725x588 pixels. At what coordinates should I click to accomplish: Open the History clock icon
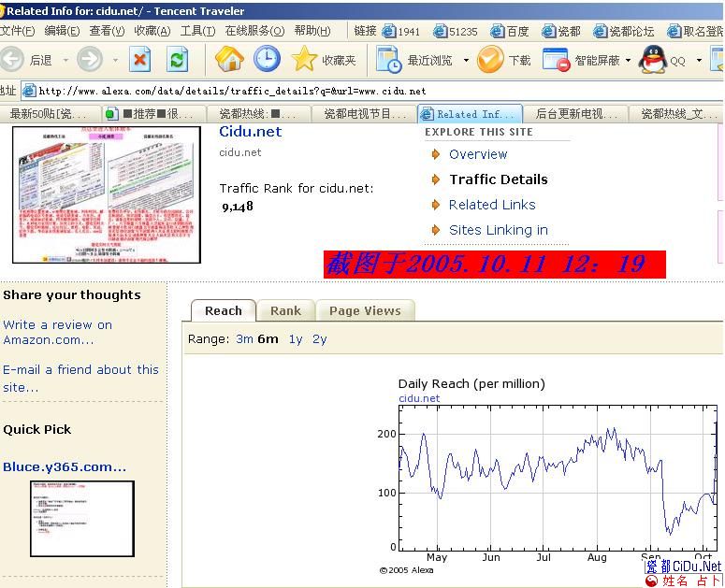pyautogui.click(x=267, y=60)
